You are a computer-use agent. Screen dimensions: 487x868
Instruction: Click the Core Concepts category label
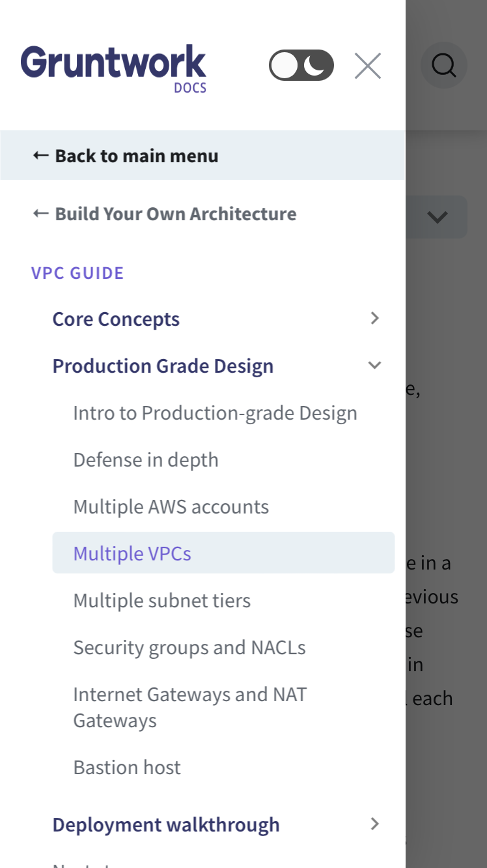click(x=116, y=319)
